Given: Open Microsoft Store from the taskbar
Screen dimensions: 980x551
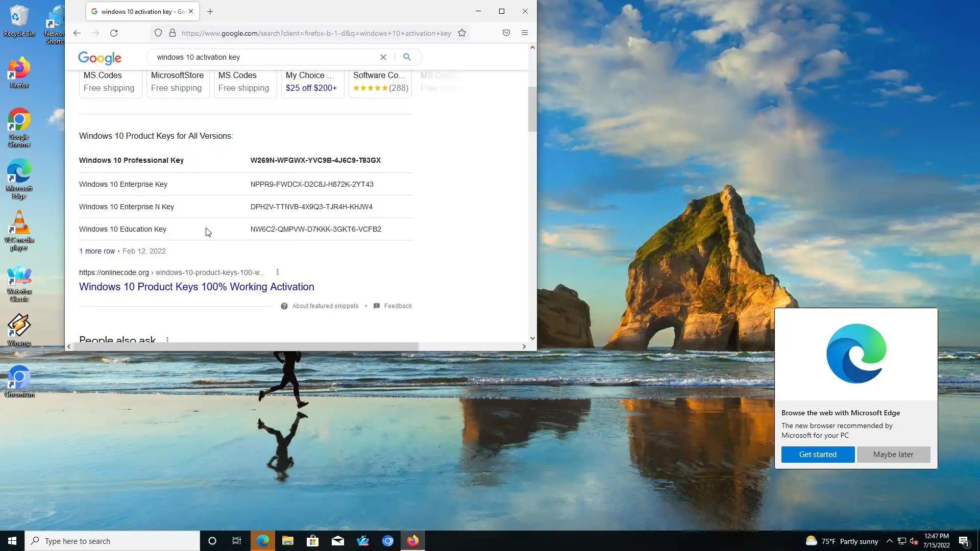Looking at the screenshot, I should click(x=312, y=541).
